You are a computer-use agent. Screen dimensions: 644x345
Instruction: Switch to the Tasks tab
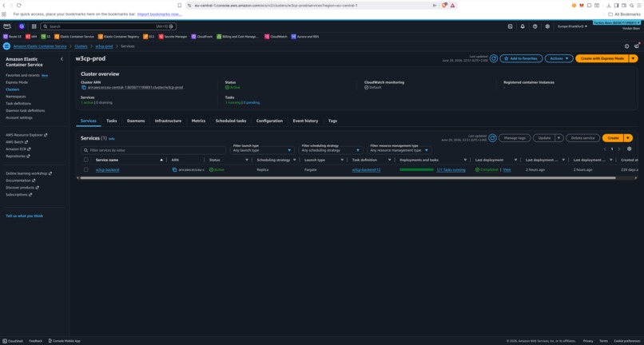click(x=112, y=121)
